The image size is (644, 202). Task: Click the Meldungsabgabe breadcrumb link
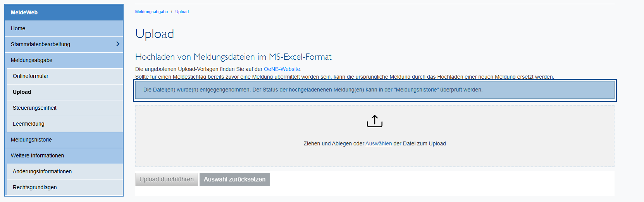[x=151, y=12]
